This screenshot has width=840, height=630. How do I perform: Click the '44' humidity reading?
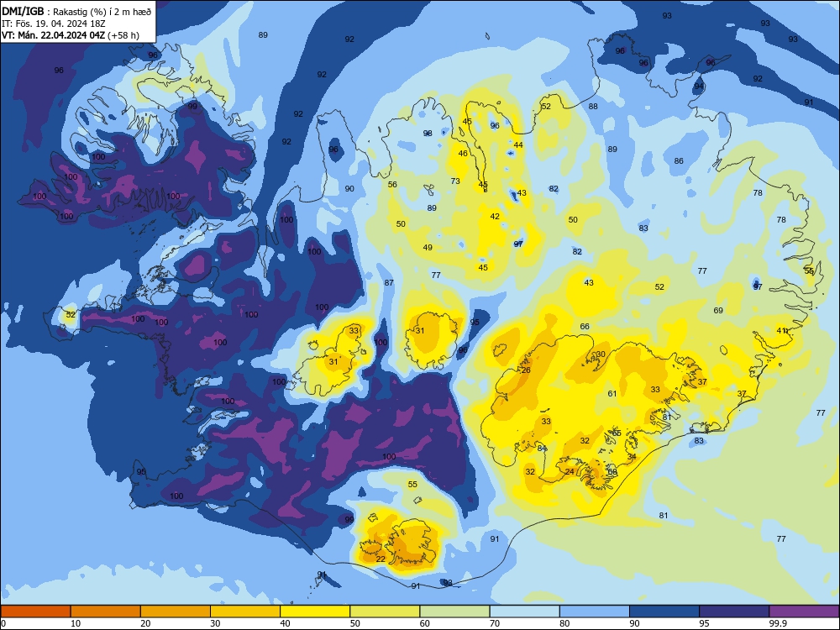(x=518, y=144)
